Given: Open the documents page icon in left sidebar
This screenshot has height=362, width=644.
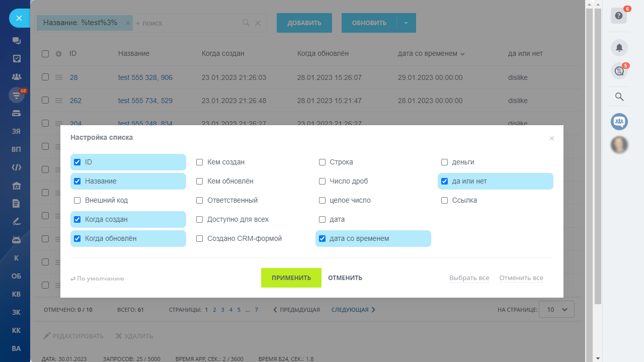Looking at the screenshot, I should [x=17, y=204].
